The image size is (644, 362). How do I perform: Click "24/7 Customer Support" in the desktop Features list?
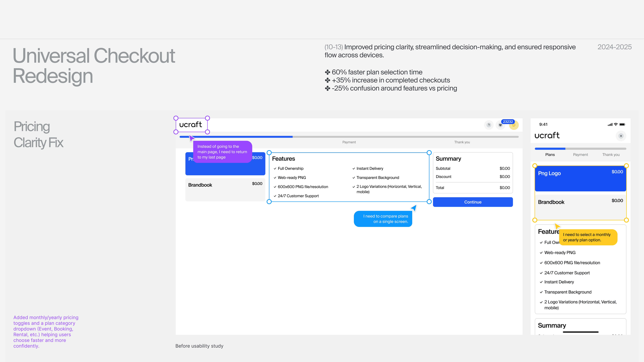[x=298, y=196]
